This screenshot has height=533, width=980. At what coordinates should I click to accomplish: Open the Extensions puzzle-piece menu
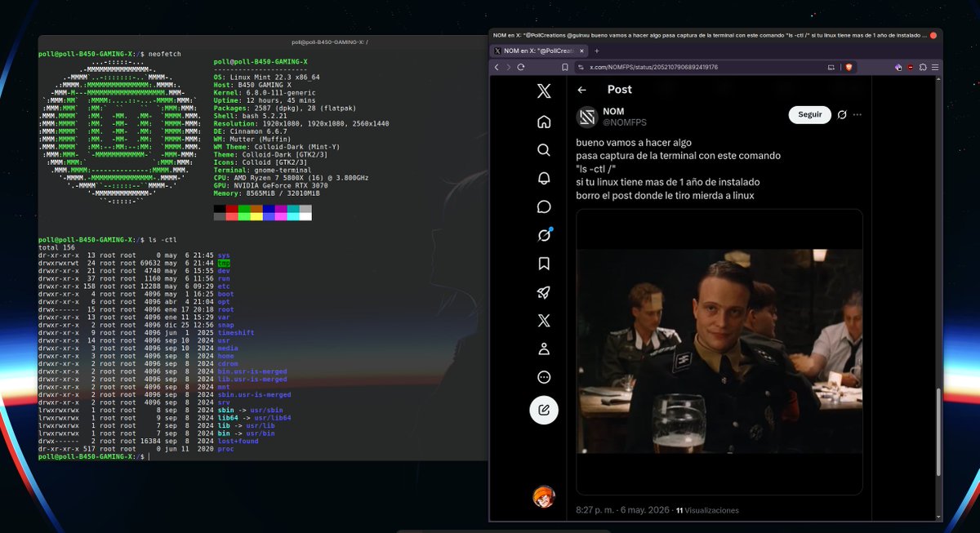922,67
